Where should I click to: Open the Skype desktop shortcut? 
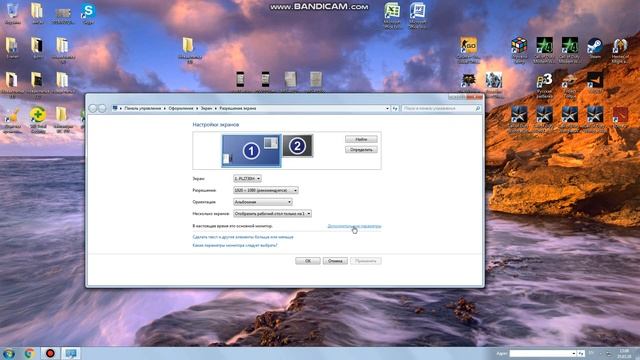[88, 13]
